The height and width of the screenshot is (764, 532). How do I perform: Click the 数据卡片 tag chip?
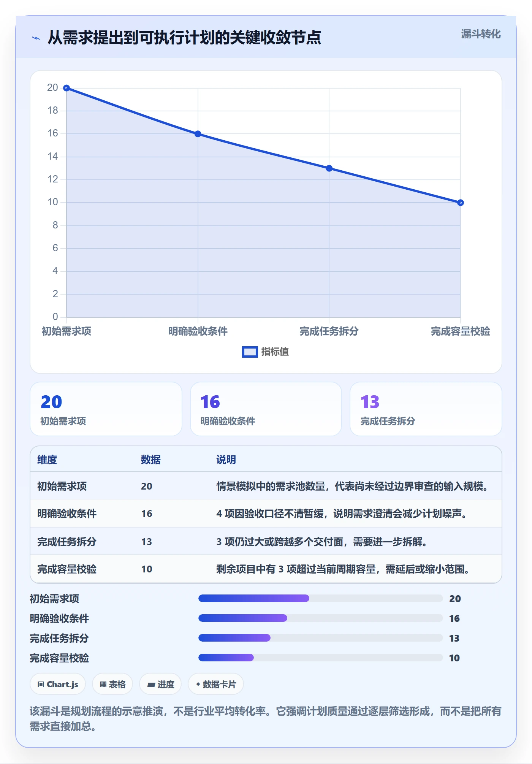click(216, 684)
